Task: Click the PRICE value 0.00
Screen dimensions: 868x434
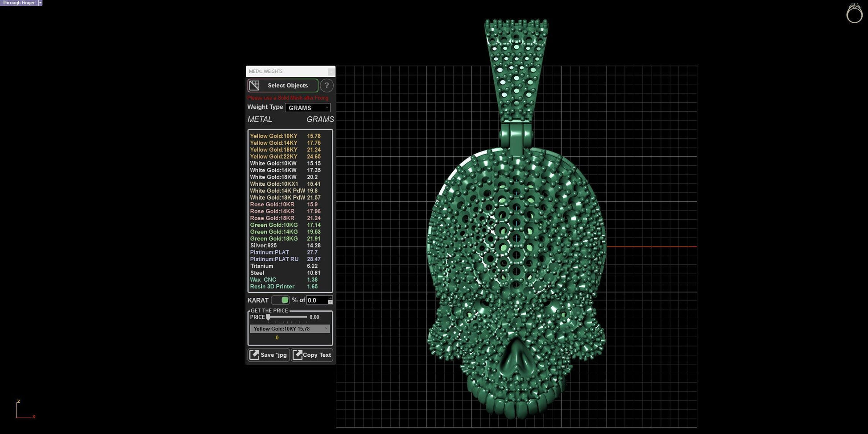Action: click(314, 317)
